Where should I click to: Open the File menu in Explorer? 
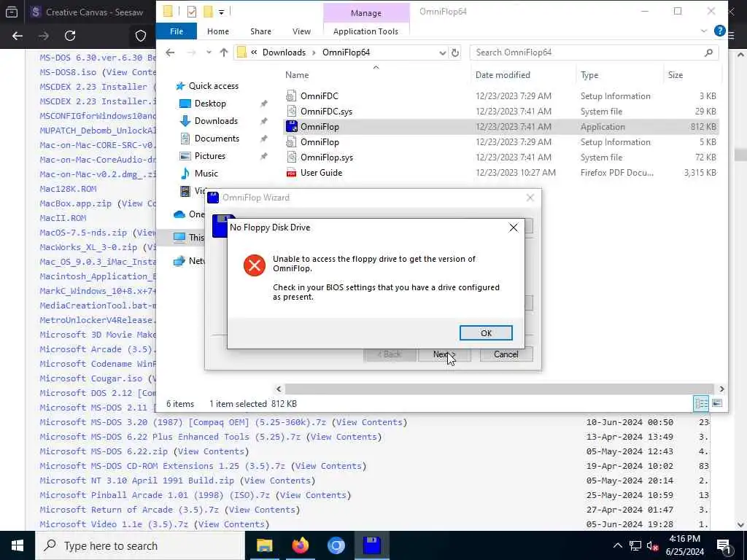click(x=177, y=31)
